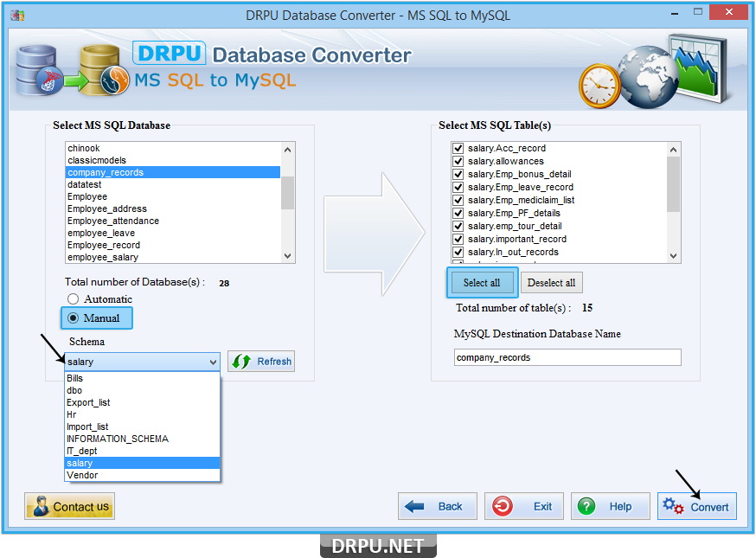Select the Manual radio button
The height and width of the screenshot is (558, 756).
point(73,318)
